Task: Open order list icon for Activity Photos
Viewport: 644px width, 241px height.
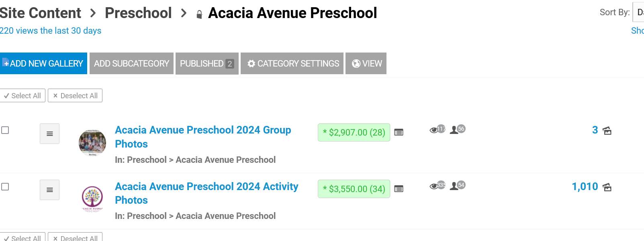Action: coord(399,189)
